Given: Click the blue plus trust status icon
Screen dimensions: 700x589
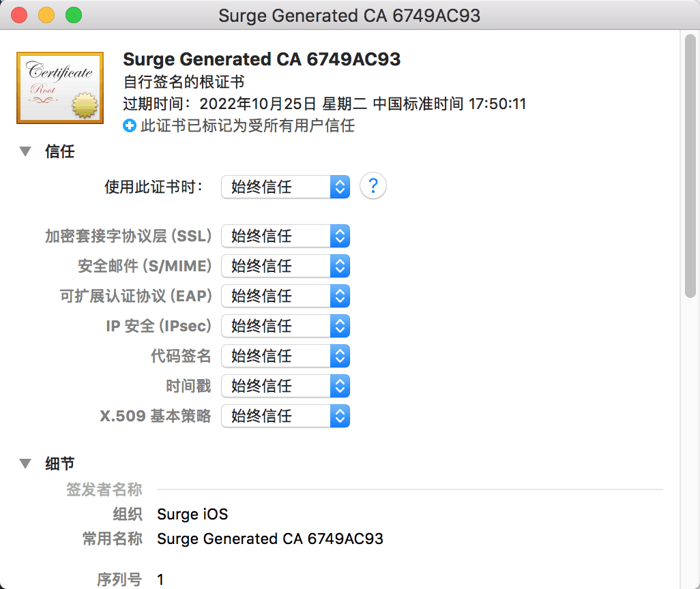Looking at the screenshot, I should point(130,126).
